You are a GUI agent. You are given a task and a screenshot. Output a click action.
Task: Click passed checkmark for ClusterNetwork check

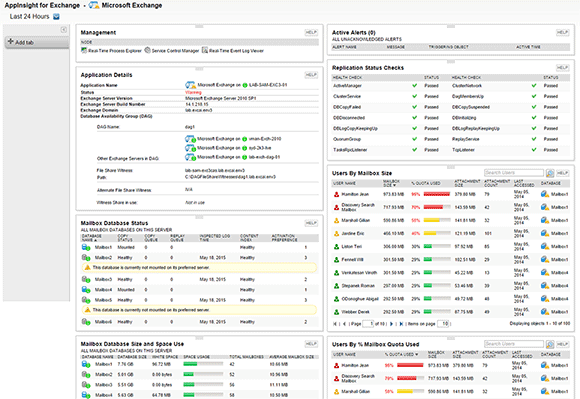tap(534, 85)
